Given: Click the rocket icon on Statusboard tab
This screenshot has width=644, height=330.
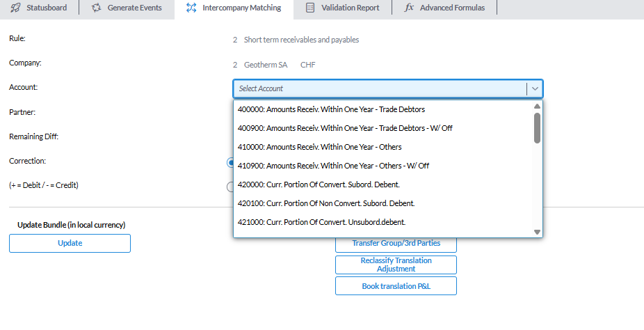Looking at the screenshot, I should point(16,8).
